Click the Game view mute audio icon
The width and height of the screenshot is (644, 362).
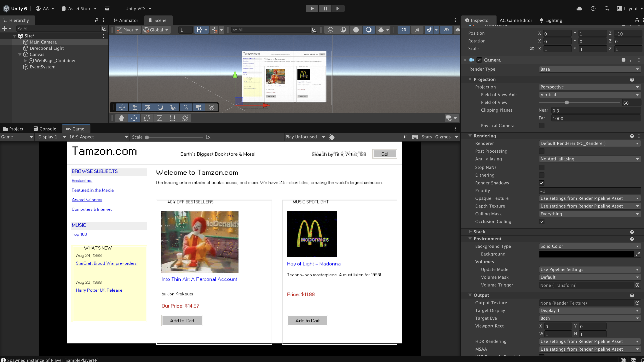(x=405, y=137)
